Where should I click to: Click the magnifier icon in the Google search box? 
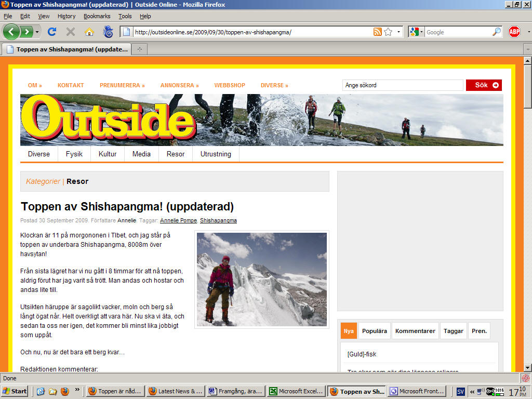coord(497,32)
